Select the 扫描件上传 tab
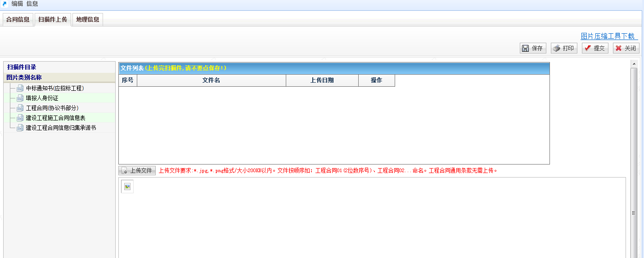The image size is (644, 258). [53, 20]
